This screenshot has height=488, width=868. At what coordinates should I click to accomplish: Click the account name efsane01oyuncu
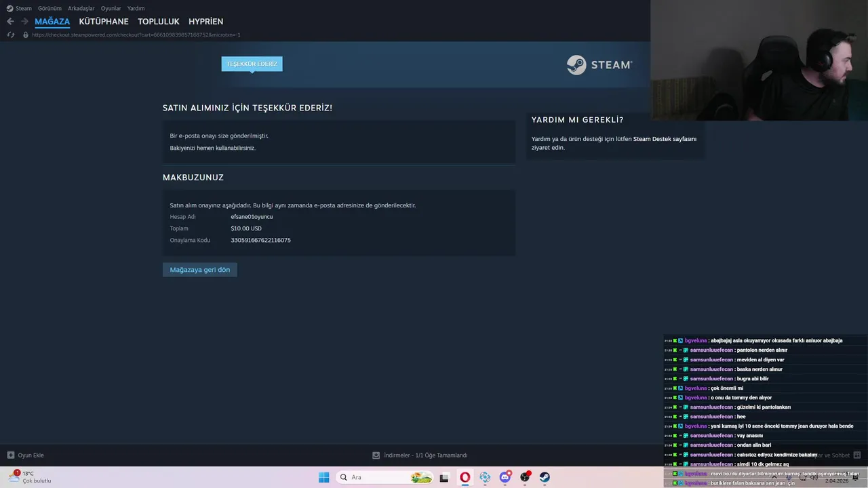252,217
